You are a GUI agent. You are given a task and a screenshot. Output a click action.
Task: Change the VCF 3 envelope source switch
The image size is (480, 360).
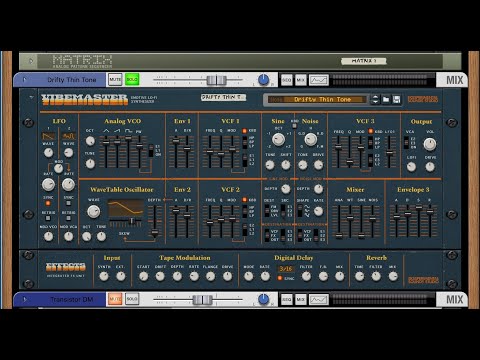coord(370,160)
